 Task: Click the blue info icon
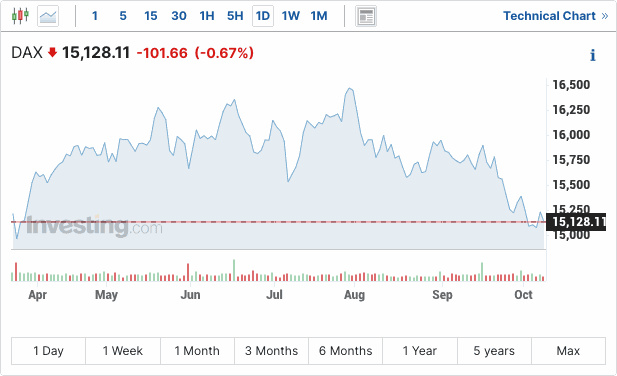[x=593, y=55]
